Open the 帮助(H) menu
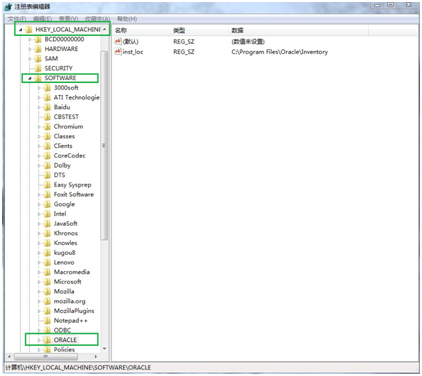This screenshot has width=422, height=376. (x=127, y=19)
